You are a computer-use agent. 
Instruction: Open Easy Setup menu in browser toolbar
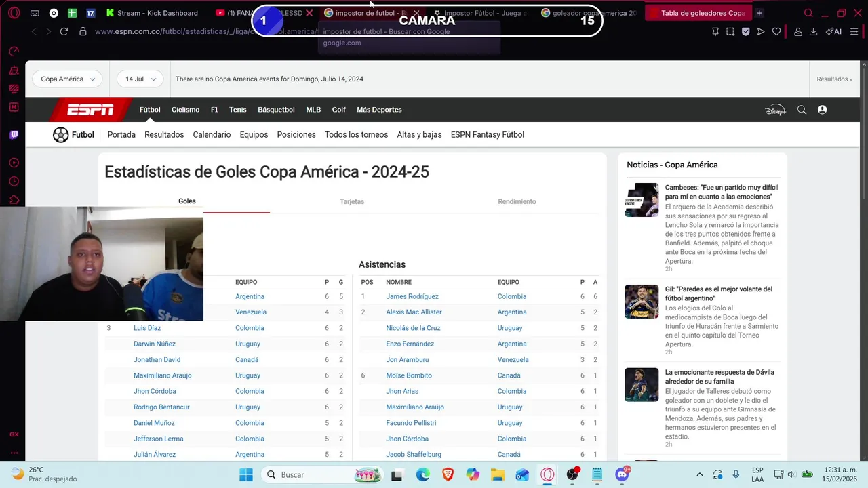[854, 31]
